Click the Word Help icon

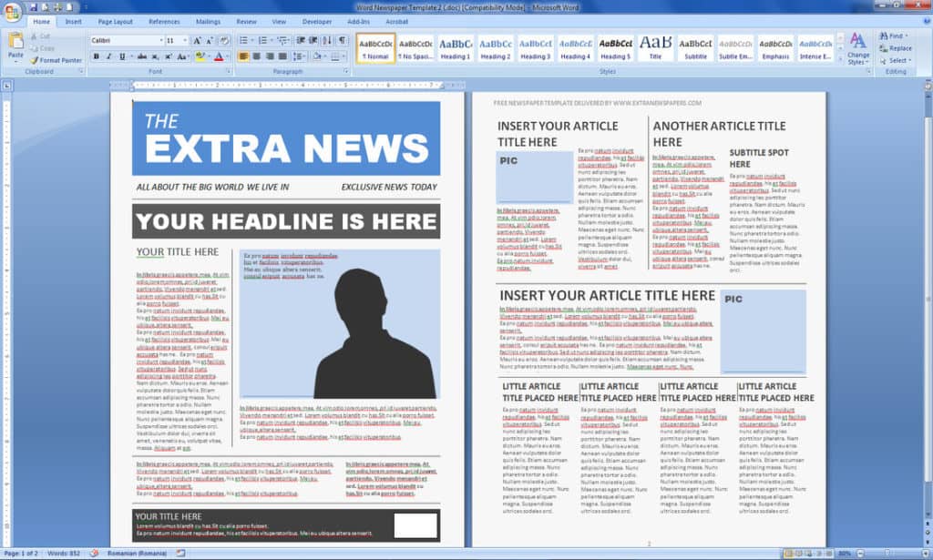pyautogui.click(x=927, y=21)
